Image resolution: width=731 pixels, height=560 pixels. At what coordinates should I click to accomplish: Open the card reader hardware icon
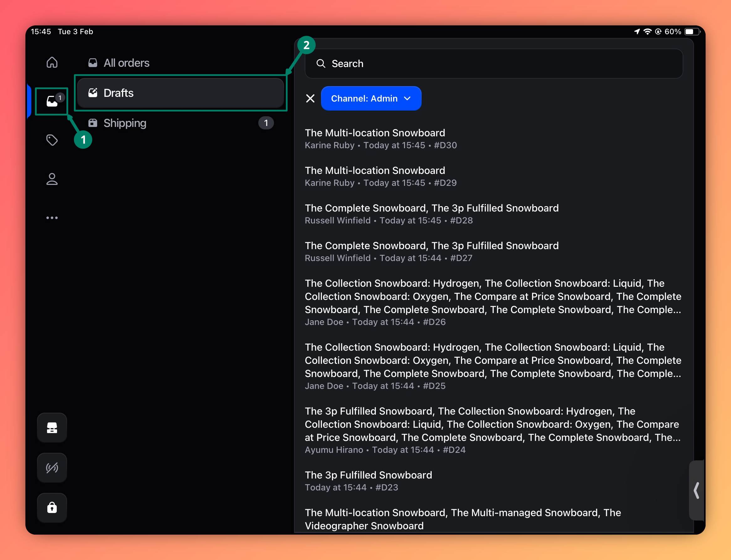[52, 428]
